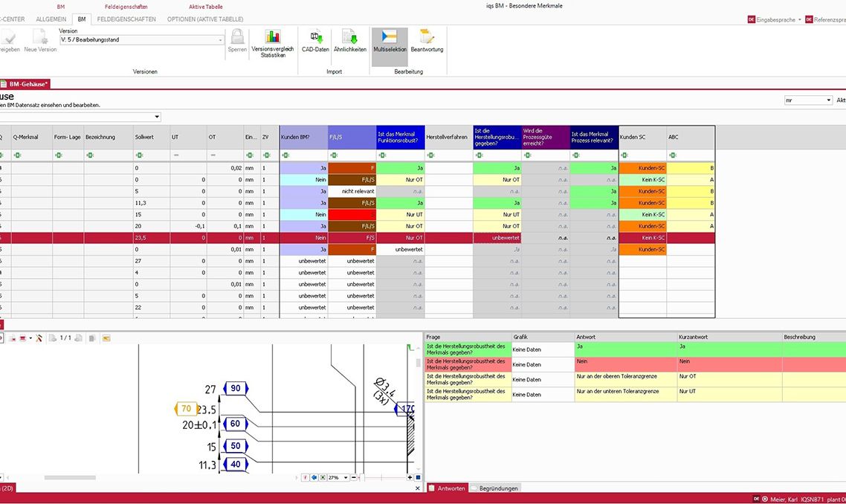
Task: Sort by the Sollwert column header
Action: (x=144, y=138)
